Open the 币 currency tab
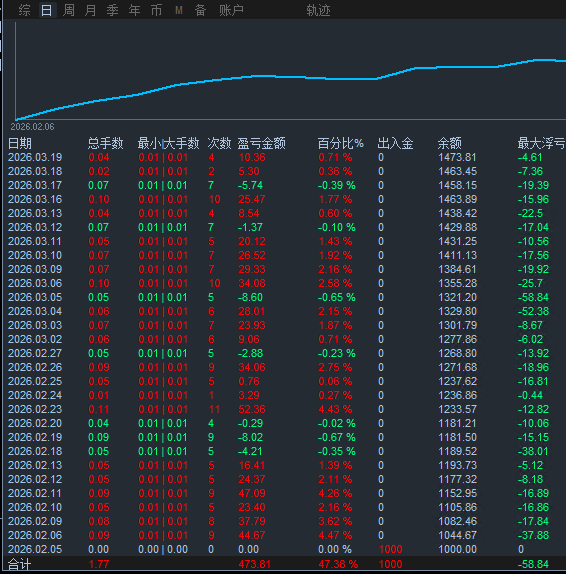 pos(156,10)
